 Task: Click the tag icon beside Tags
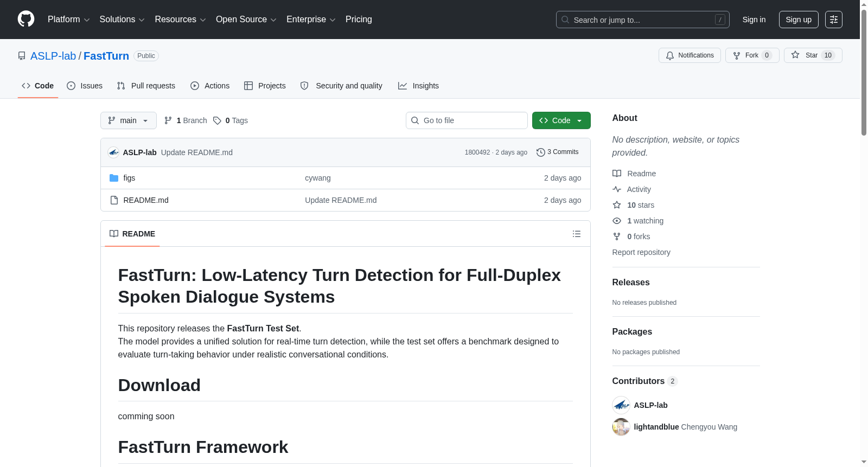tap(217, 120)
